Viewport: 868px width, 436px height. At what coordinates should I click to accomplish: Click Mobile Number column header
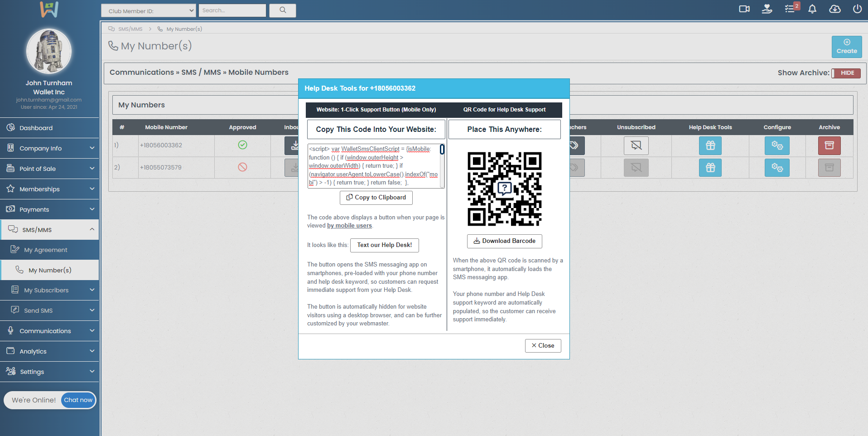(166, 127)
